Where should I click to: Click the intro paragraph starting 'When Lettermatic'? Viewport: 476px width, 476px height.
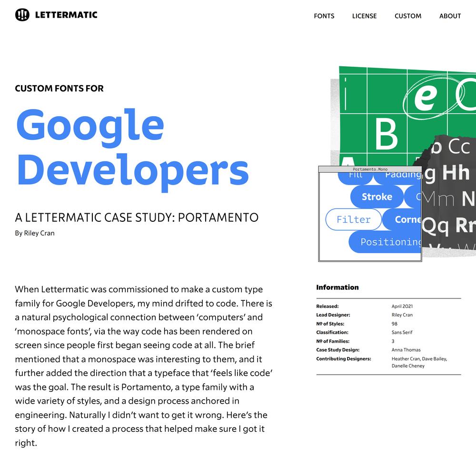144,366
